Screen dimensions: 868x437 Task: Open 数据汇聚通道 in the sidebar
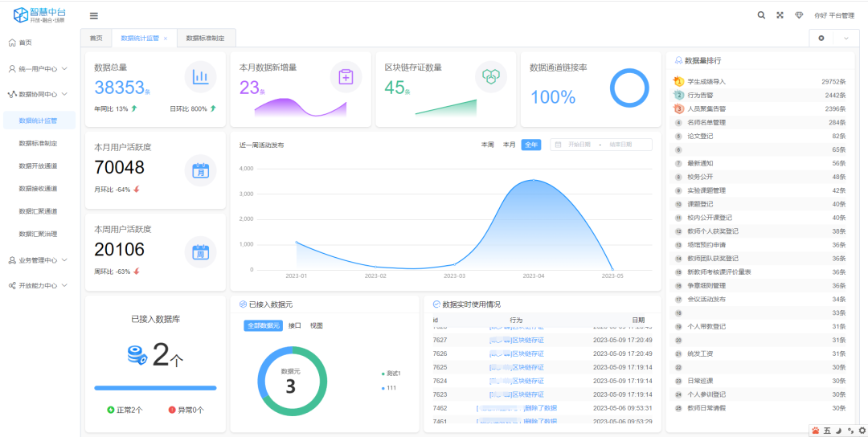point(39,211)
